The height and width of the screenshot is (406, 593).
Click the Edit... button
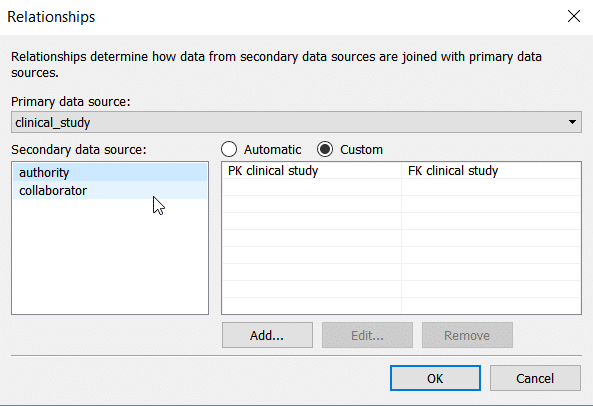pyautogui.click(x=367, y=335)
